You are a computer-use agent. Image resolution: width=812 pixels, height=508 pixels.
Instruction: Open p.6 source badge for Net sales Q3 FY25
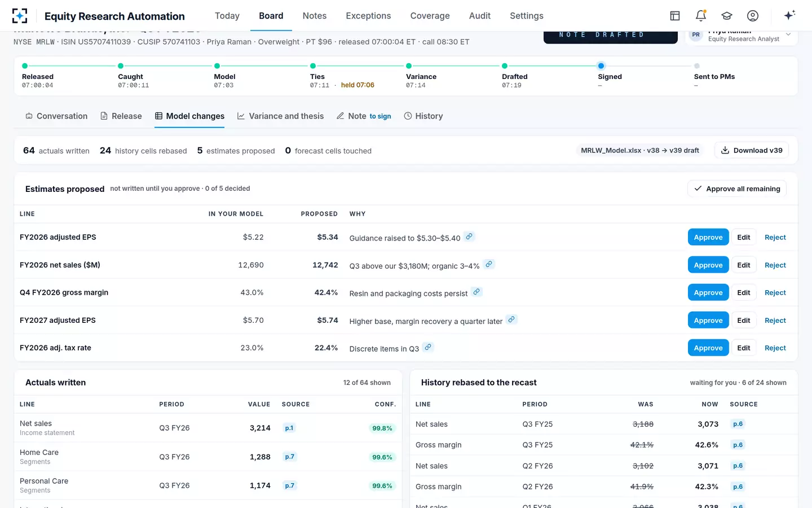pyautogui.click(x=738, y=424)
